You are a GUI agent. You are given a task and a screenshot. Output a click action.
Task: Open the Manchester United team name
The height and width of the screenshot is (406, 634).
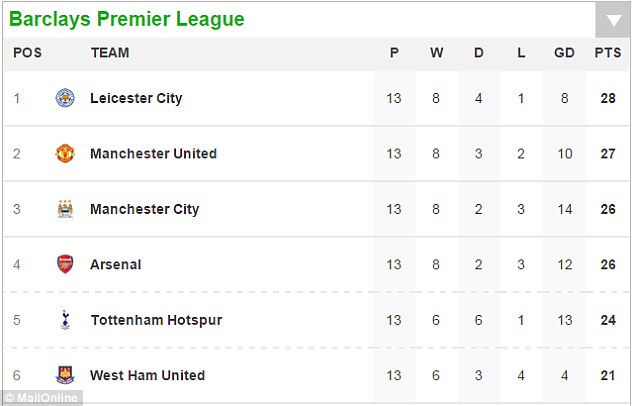click(153, 154)
